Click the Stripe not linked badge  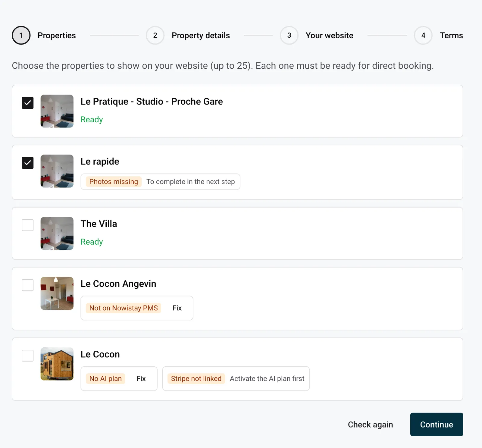click(x=196, y=378)
